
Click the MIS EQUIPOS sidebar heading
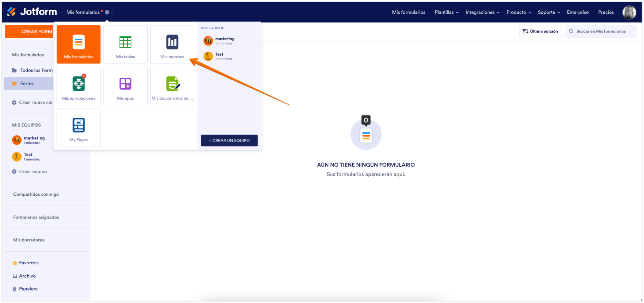26,125
